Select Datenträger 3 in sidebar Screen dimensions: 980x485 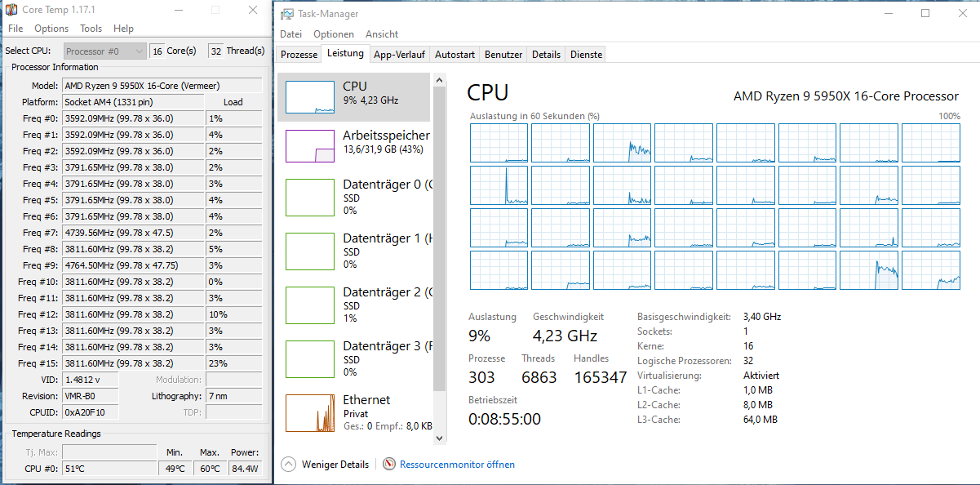click(356, 359)
